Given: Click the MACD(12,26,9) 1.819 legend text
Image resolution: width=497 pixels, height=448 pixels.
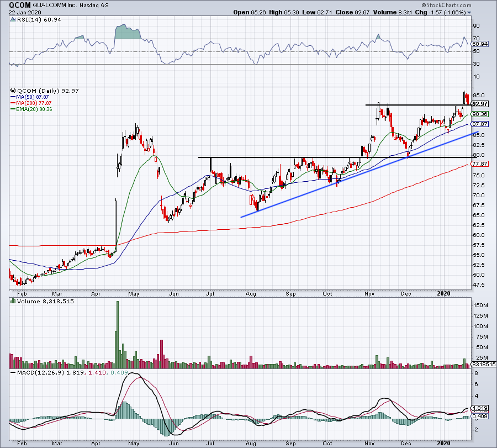Looking at the screenshot, I should [x=51, y=372].
